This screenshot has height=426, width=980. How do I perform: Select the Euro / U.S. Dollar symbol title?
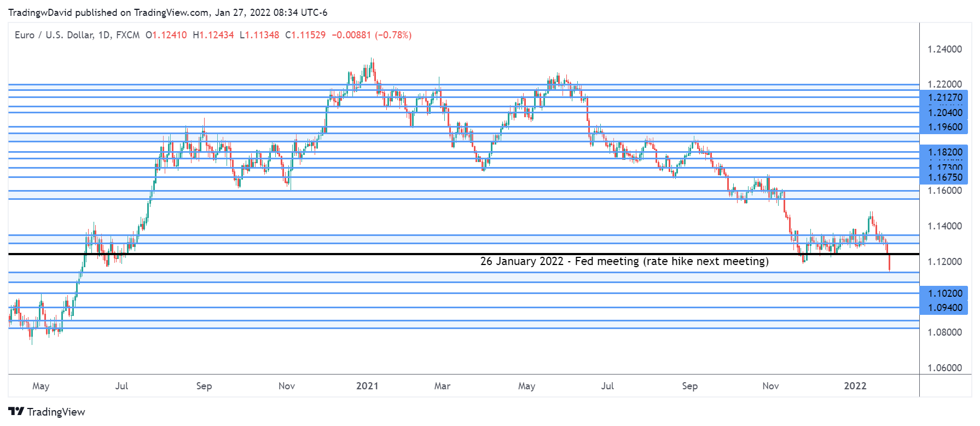(x=77, y=35)
